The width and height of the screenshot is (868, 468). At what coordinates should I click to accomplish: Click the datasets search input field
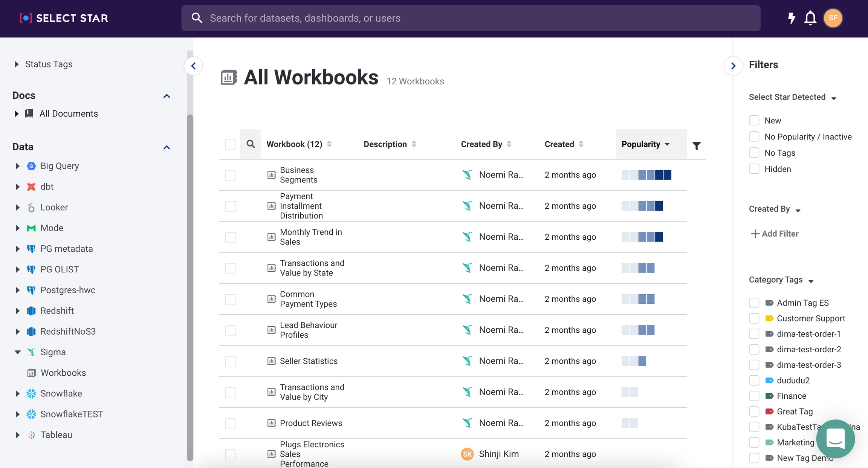[x=470, y=18]
